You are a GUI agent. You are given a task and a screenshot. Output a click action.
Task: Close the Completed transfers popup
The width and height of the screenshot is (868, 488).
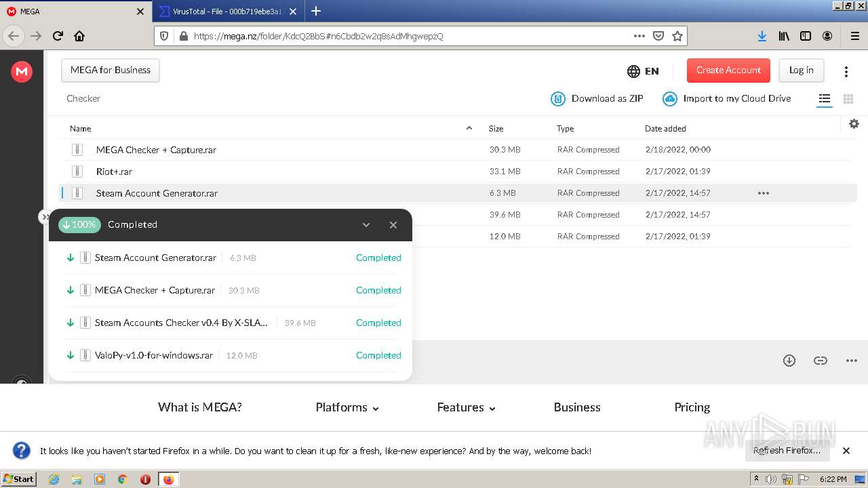click(x=393, y=225)
